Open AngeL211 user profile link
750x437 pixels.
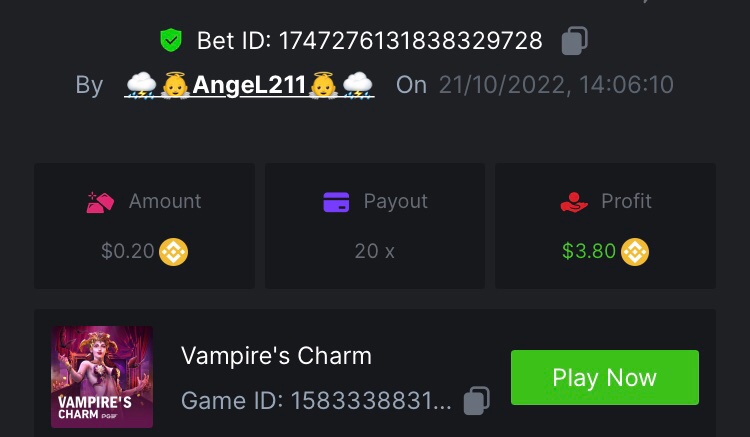tap(249, 85)
